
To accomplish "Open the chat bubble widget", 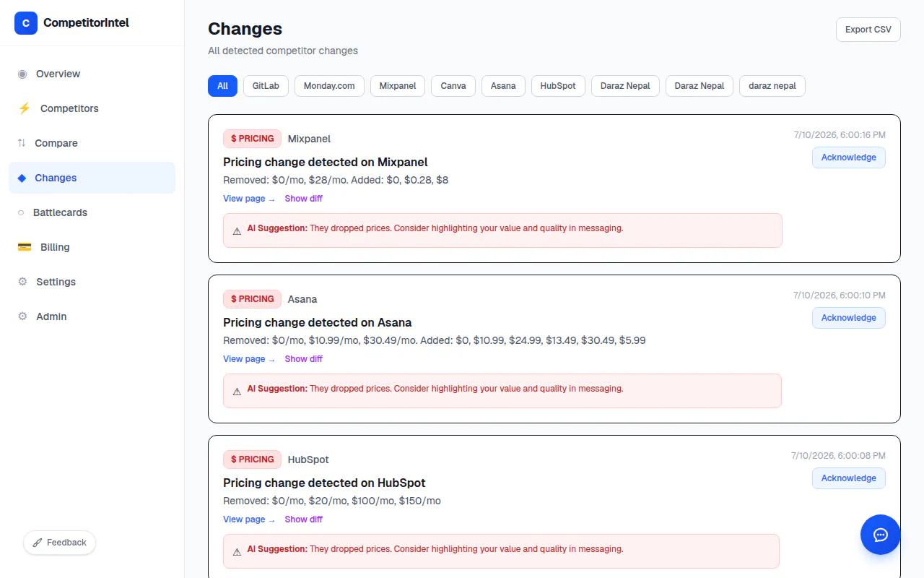I will (881, 535).
